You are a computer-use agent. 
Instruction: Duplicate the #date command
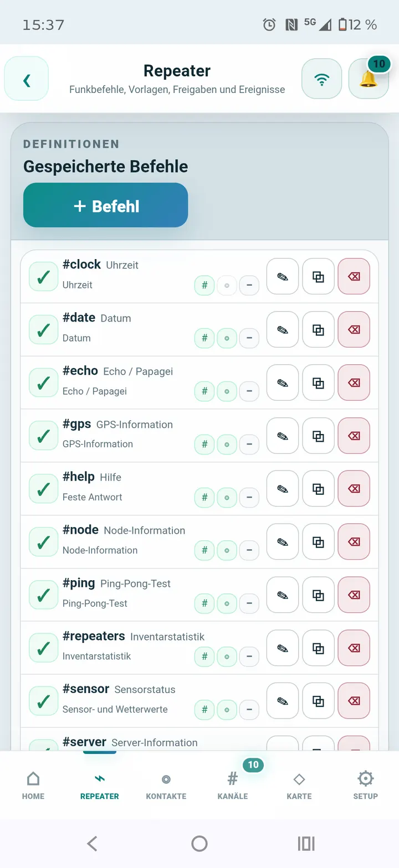tap(318, 329)
